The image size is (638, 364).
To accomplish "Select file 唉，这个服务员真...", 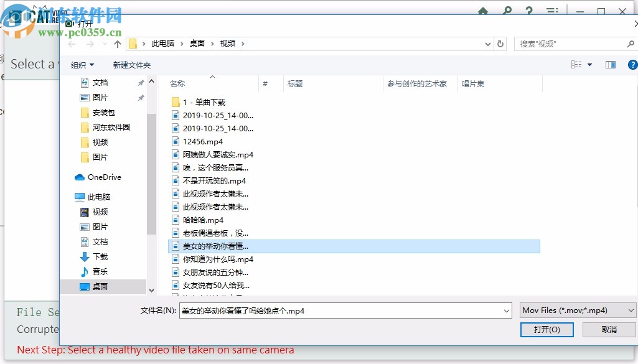I will click(210, 168).
